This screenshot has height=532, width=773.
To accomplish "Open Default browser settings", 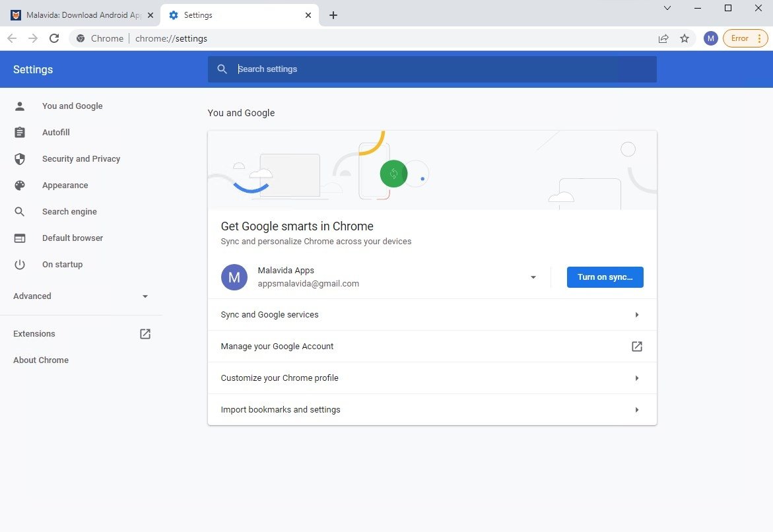I will [73, 238].
